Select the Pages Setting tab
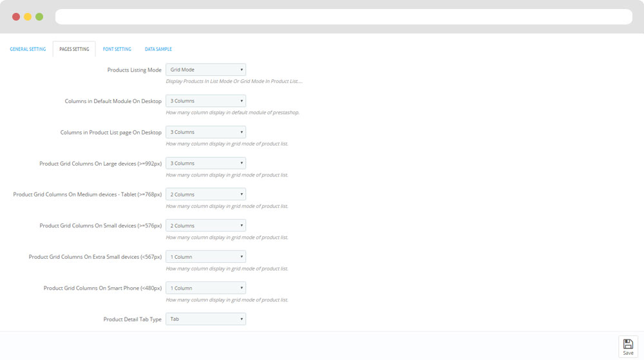Viewport: 644px width, 360px height. point(74,49)
